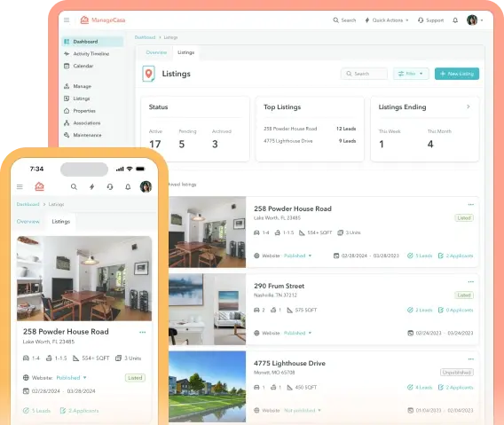The height and width of the screenshot is (425, 504).
Task: Expand the Listings Ending chevron arrow
Action: tap(469, 106)
